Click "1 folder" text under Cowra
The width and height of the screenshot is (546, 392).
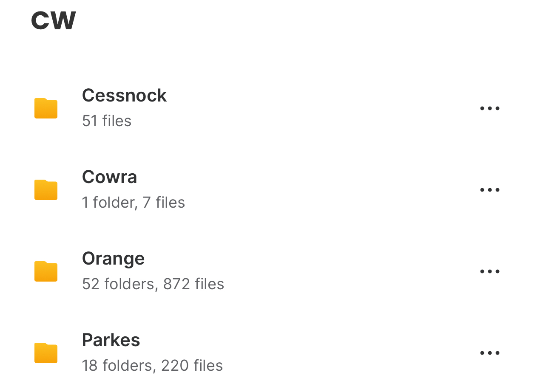[x=109, y=203]
